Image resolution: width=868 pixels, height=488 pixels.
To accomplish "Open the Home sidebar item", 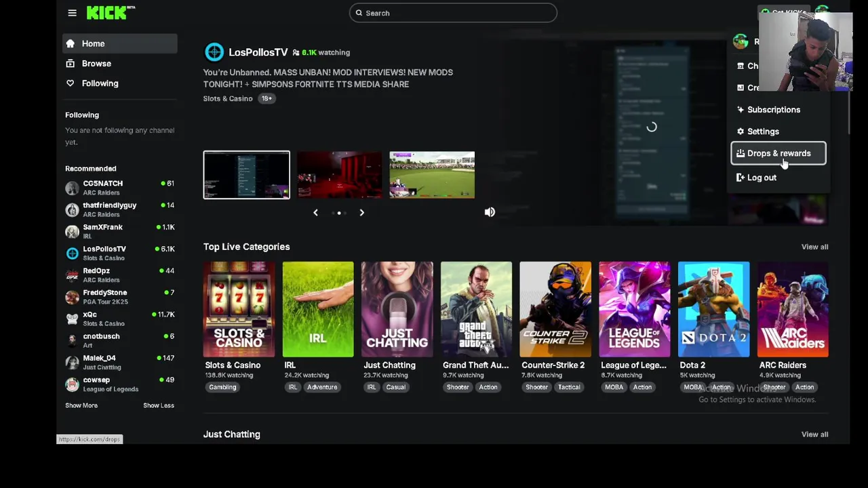I will coord(120,43).
